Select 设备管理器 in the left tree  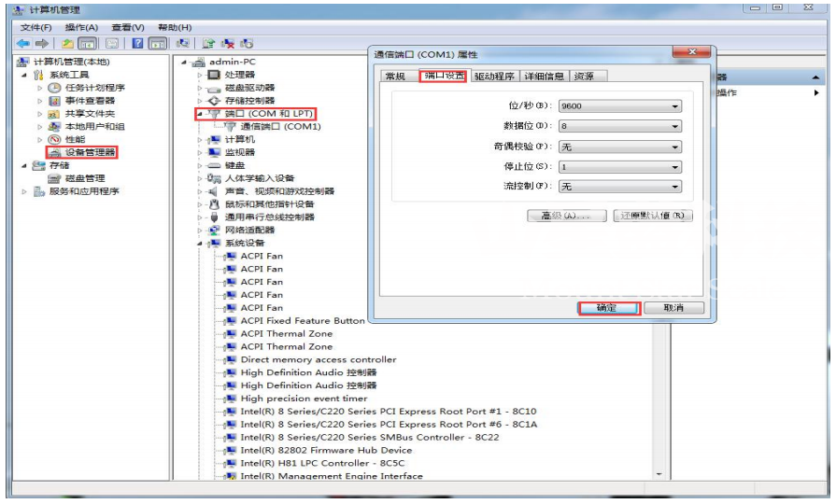click(90, 152)
